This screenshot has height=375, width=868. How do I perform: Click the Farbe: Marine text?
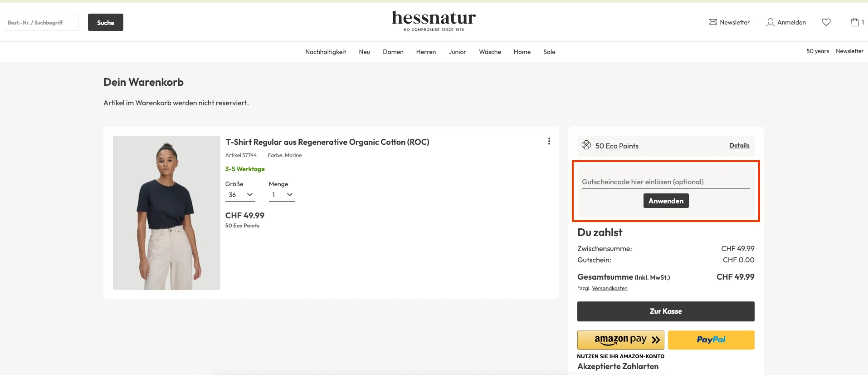coord(284,155)
